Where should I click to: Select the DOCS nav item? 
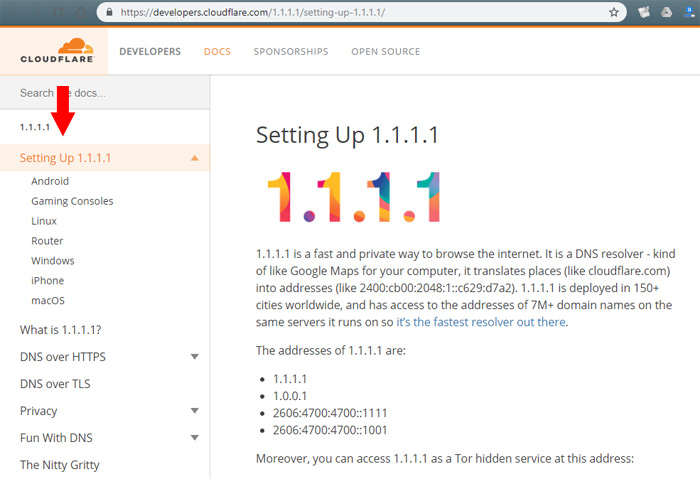217,52
